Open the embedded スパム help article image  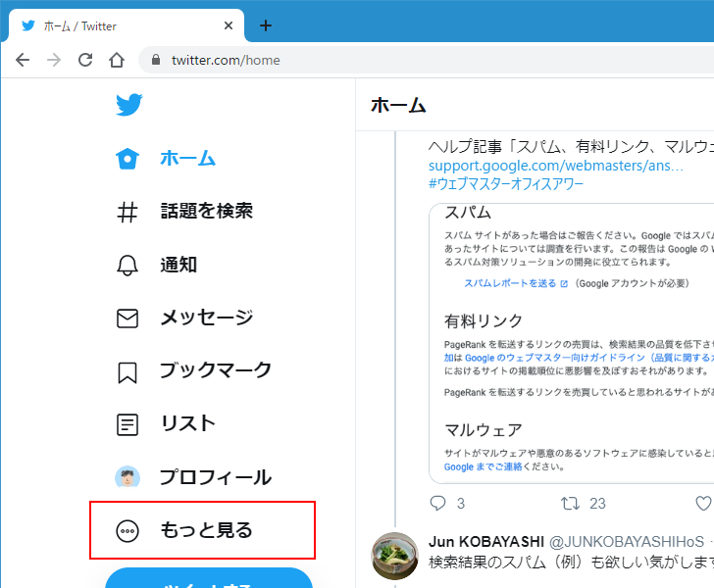tap(572, 343)
